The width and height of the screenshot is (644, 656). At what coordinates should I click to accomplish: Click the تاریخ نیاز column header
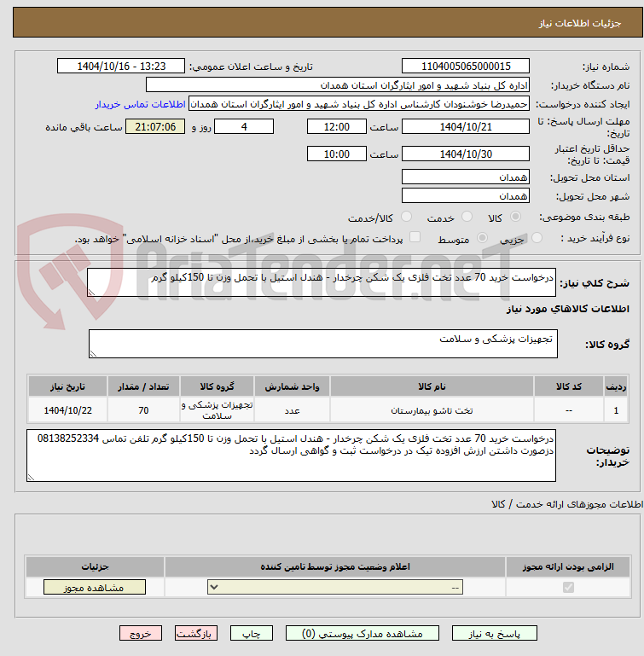(67, 386)
